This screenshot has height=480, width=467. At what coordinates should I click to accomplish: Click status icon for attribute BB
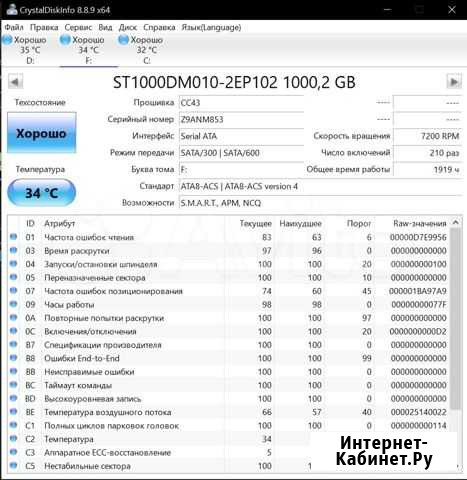coord(13,371)
